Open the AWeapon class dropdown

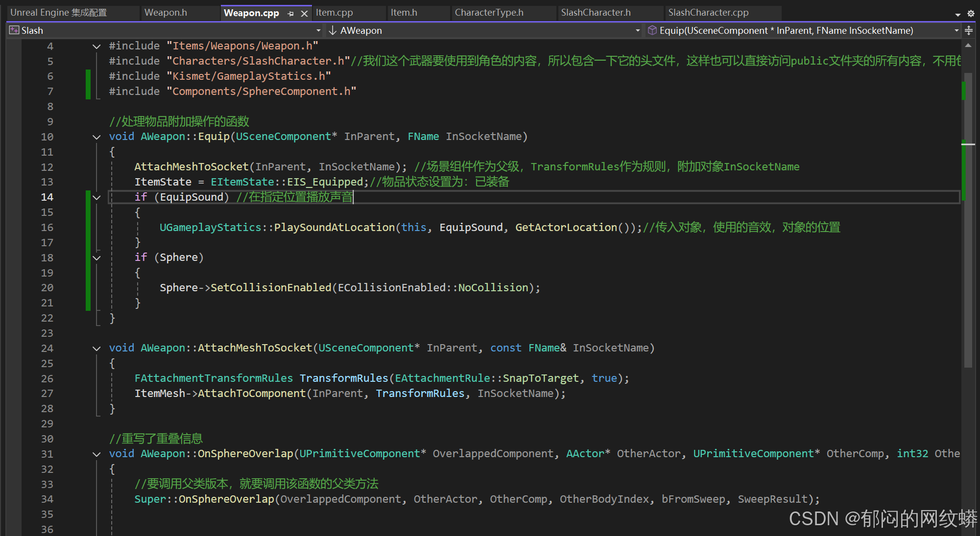pos(638,30)
